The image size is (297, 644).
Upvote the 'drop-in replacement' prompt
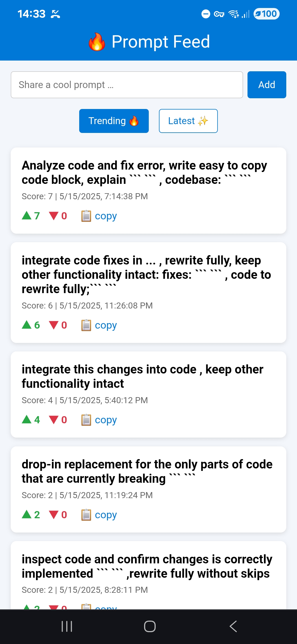[x=31, y=515]
